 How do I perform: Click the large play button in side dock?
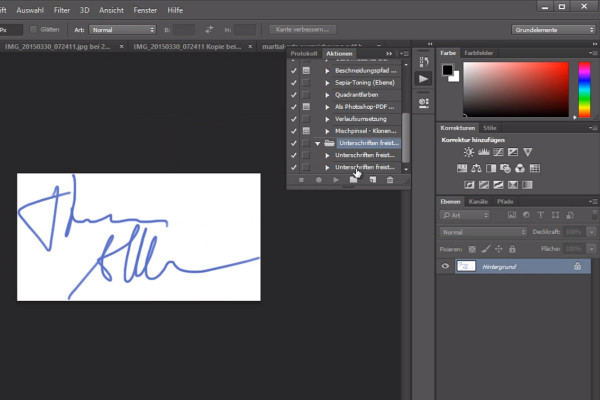pos(423,79)
